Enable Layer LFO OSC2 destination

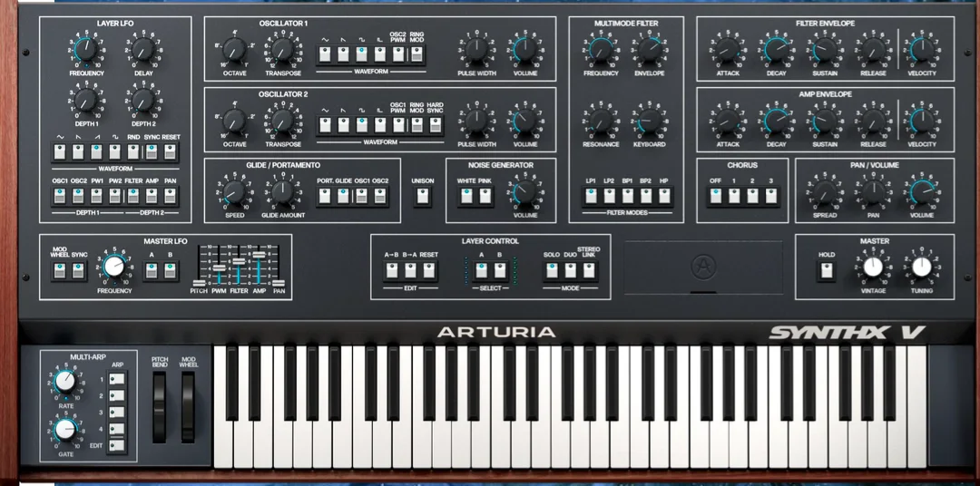click(x=78, y=196)
